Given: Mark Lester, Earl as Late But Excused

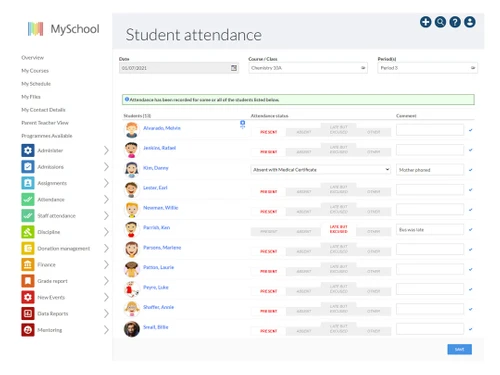Looking at the screenshot, I should [x=339, y=189].
